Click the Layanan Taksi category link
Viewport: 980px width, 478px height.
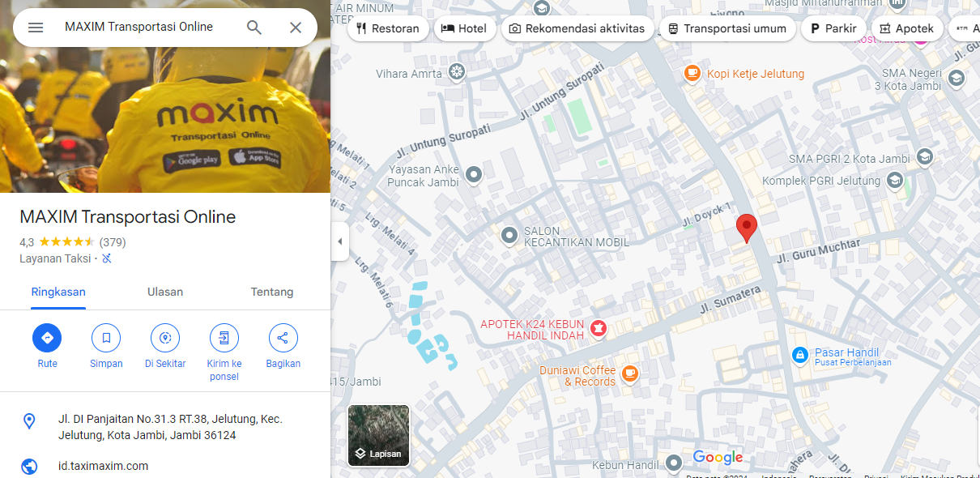click(55, 258)
